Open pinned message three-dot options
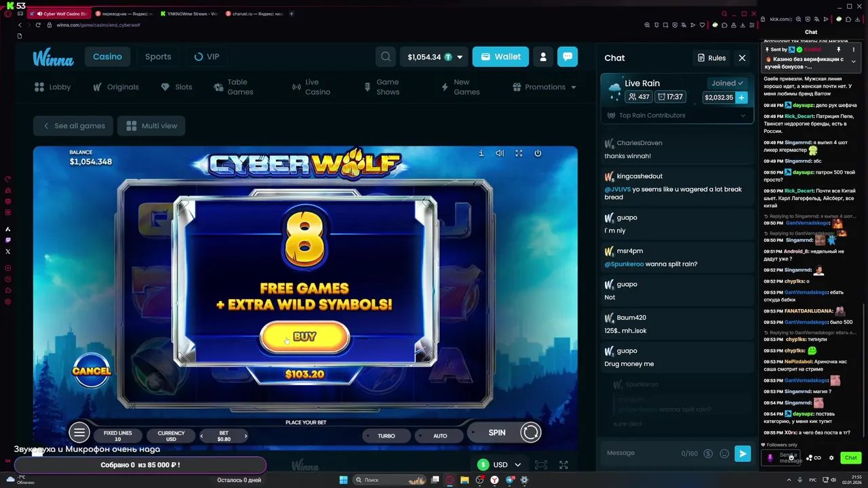This screenshot has width=868, height=488. coord(854,49)
